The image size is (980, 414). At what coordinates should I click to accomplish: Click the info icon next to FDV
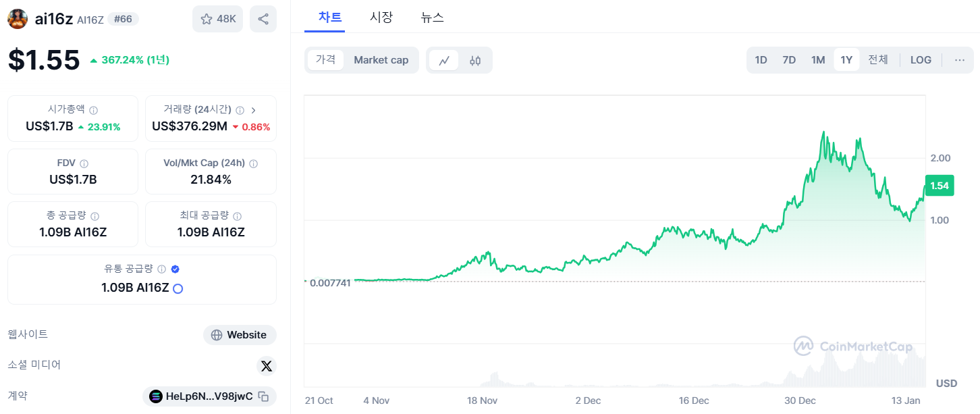[x=84, y=163]
